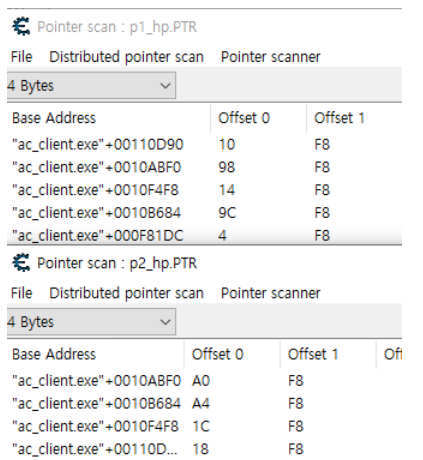Sort by Offset 0 column in p1_hp.PTR window
Viewport: 423px width, 460px height.
click(259, 118)
